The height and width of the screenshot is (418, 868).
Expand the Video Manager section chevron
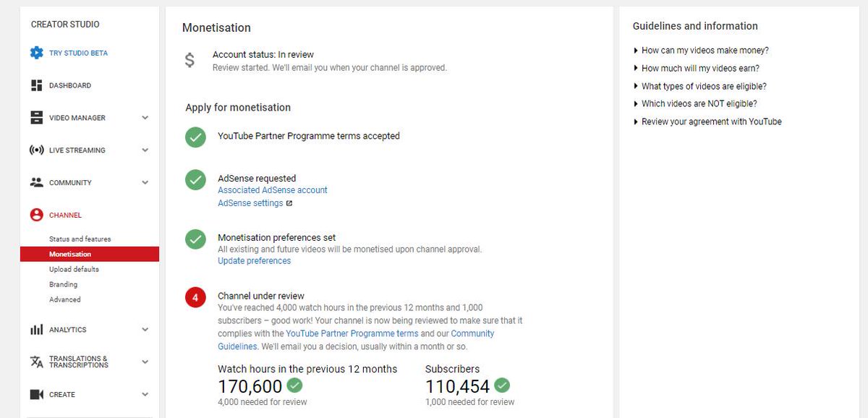tap(145, 118)
